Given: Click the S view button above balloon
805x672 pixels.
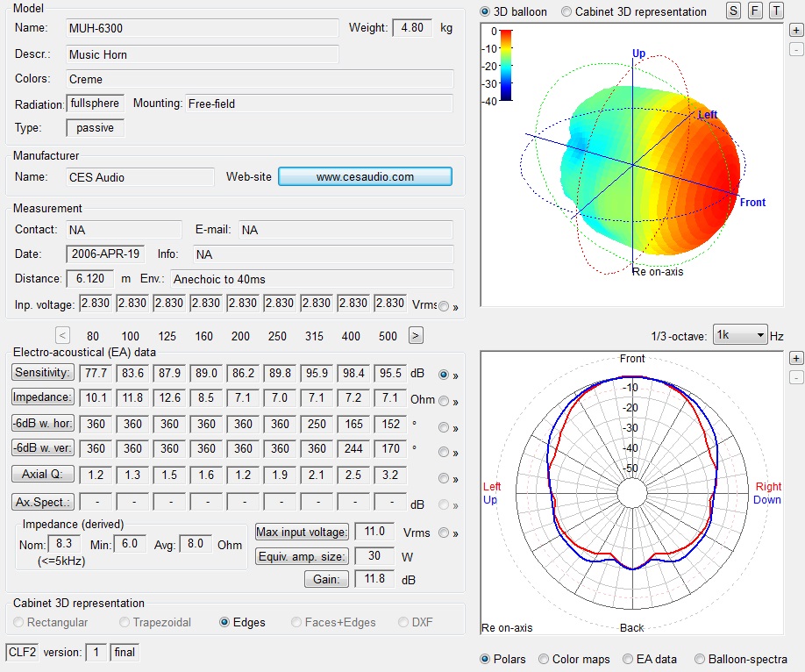Looking at the screenshot, I should [x=733, y=11].
